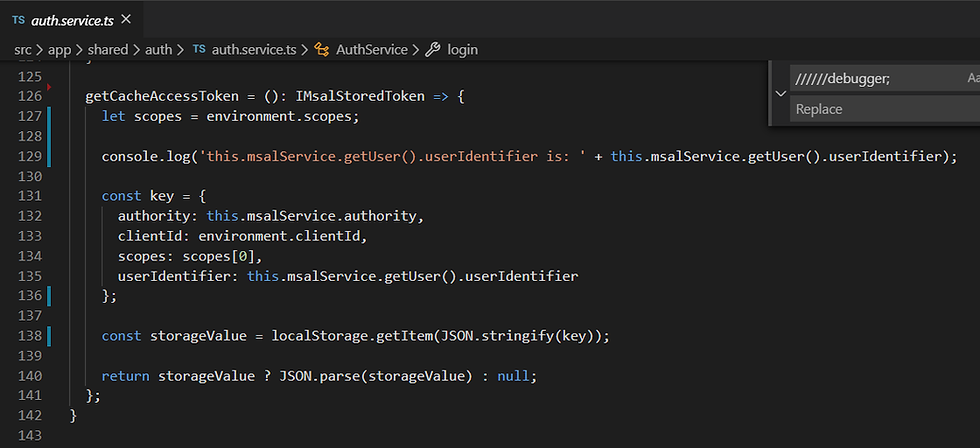Click localStorage.getItem call
This screenshot has height=448, width=980.
coord(352,336)
